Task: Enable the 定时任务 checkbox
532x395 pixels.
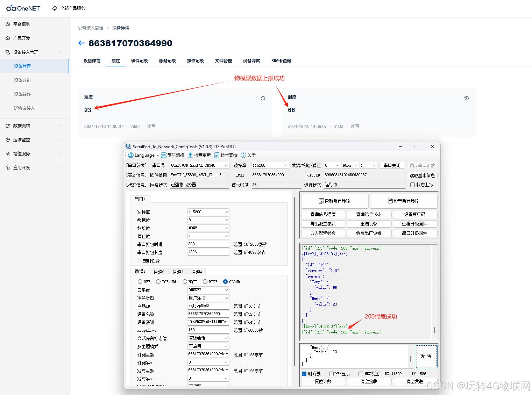Action: [x=139, y=261]
